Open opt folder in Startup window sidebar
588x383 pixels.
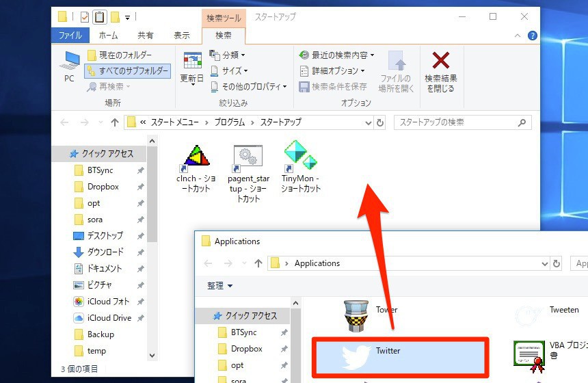(94, 203)
